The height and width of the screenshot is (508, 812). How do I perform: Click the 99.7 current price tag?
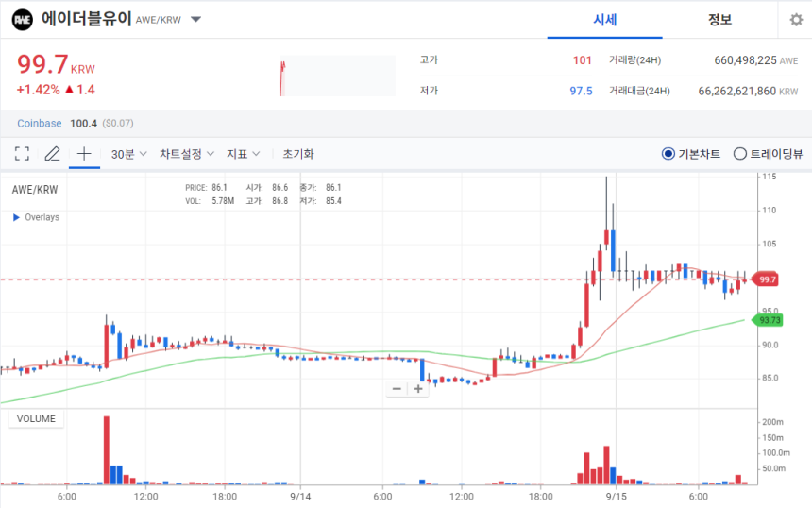pyautogui.click(x=767, y=279)
